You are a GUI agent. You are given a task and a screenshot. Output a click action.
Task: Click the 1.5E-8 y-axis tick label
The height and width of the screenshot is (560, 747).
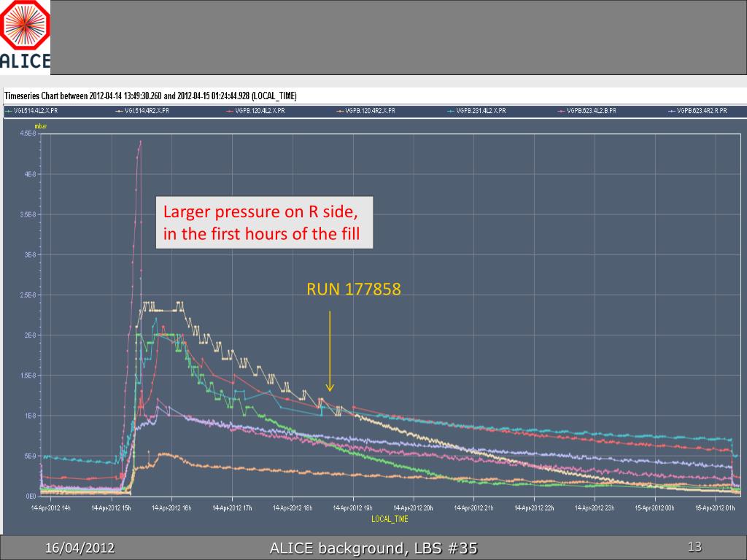point(28,376)
